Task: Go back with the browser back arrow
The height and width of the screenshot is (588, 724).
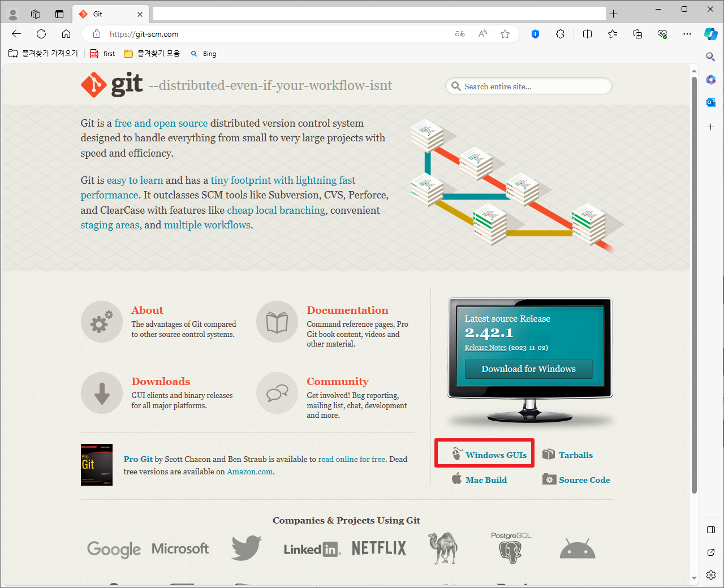Action: tap(16, 34)
